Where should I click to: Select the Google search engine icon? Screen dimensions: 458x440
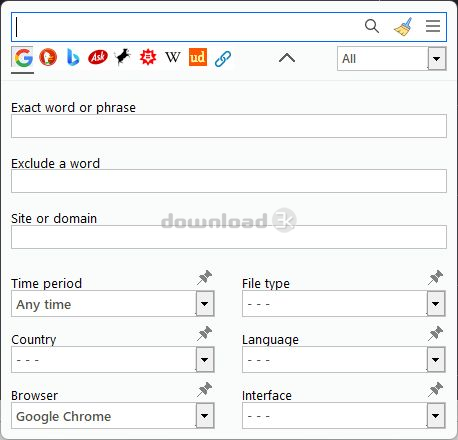pos(23,58)
